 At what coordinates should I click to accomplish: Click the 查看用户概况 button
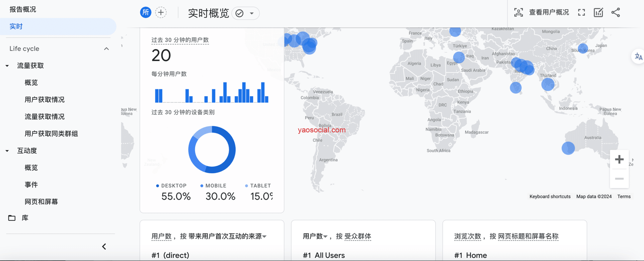pyautogui.click(x=549, y=12)
